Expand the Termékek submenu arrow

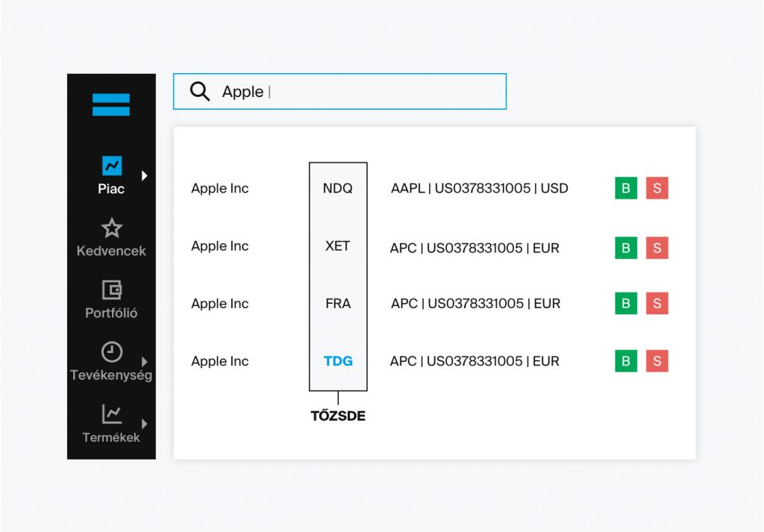[x=144, y=423]
